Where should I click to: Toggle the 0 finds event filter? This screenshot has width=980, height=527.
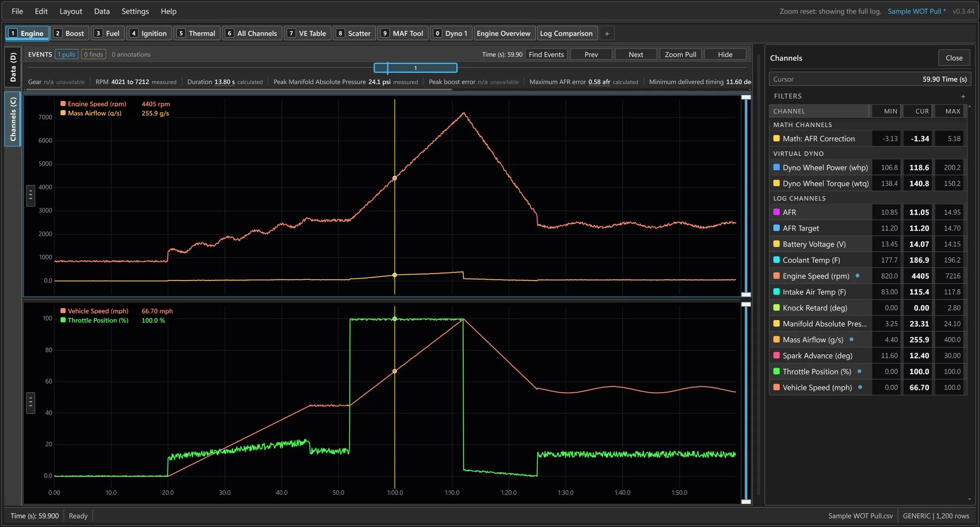point(93,54)
